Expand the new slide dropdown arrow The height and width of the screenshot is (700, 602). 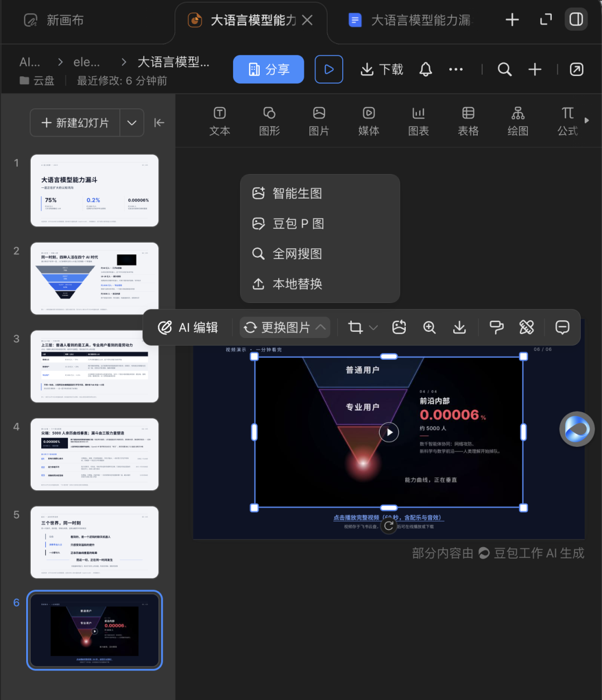132,123
